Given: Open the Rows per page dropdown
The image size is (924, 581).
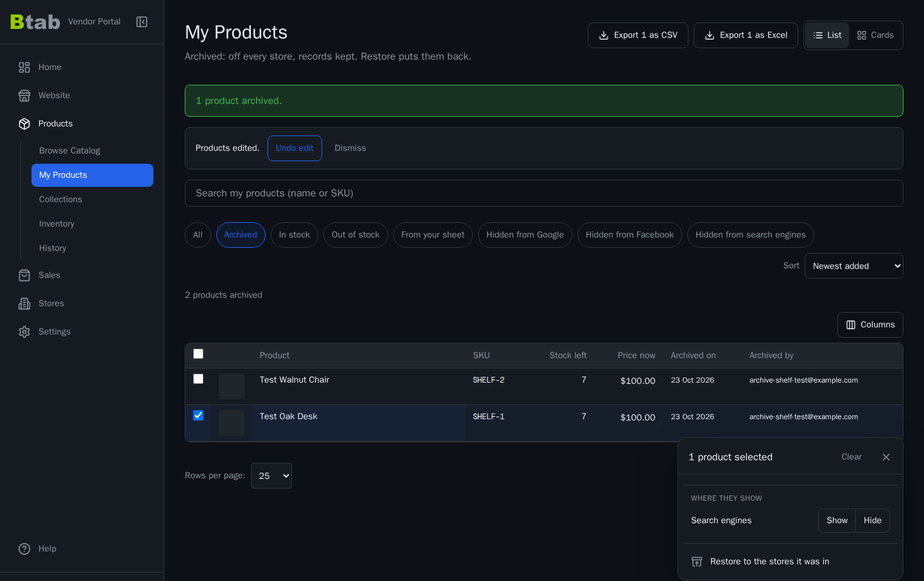Looking at the screenshot, I should [x=271, y=476].
